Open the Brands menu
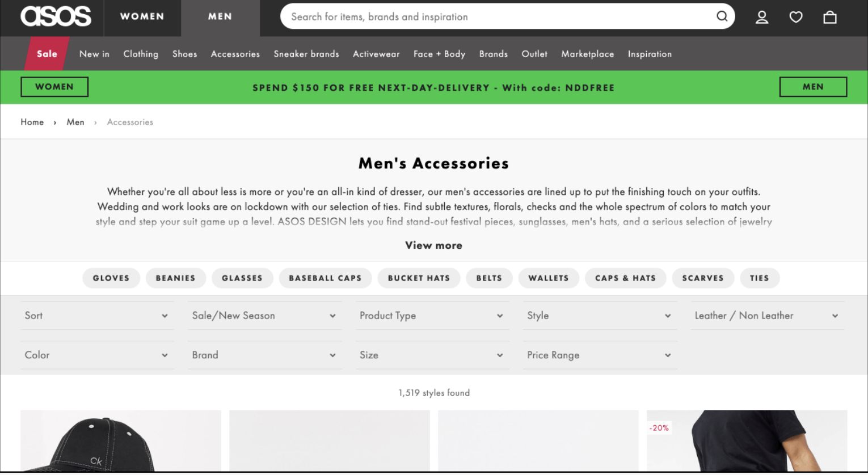This screenshot has width=868, height=475. pyautogui.click(x=494, y=54)
